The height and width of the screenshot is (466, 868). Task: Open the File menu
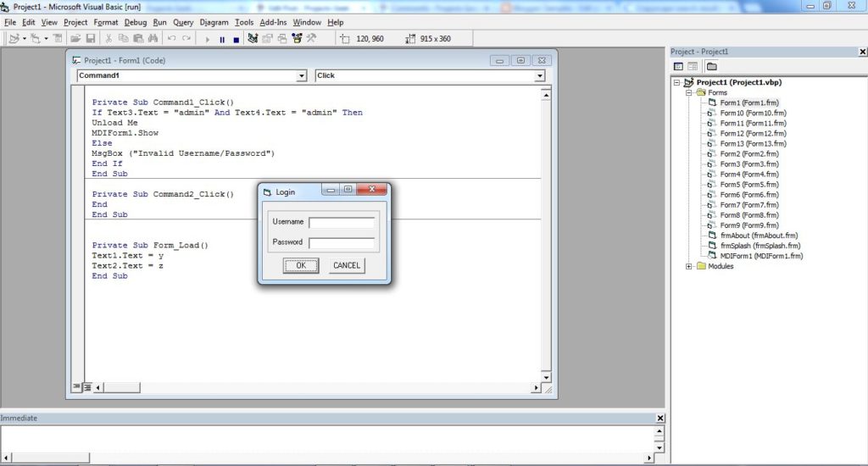(10, 22)
